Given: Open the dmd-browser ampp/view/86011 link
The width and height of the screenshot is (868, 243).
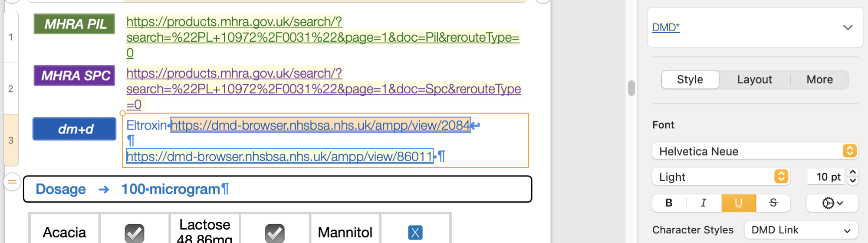Looking at the screenshot, I should click(x=279, y=156).
